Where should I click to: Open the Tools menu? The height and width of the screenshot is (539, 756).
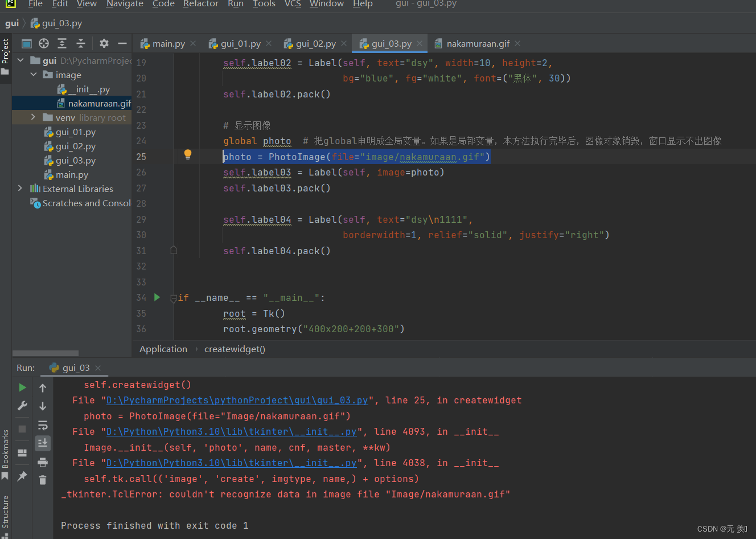coord(264,4)
